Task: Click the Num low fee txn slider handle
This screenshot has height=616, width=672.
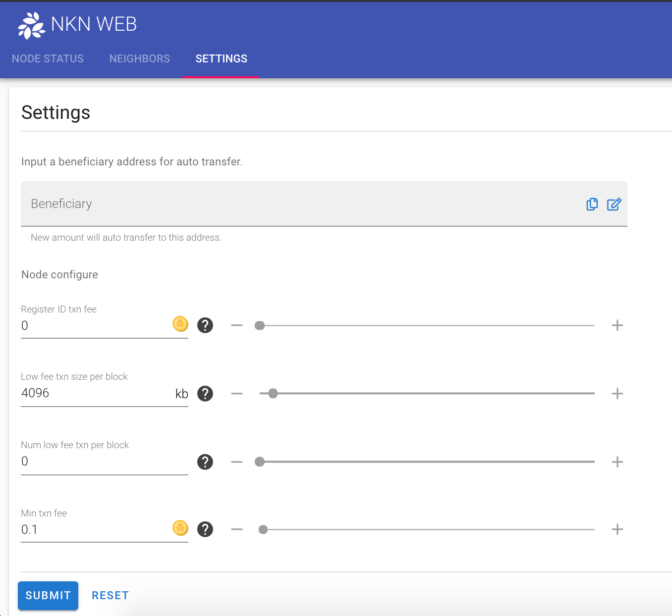Action: pos(260,462)
